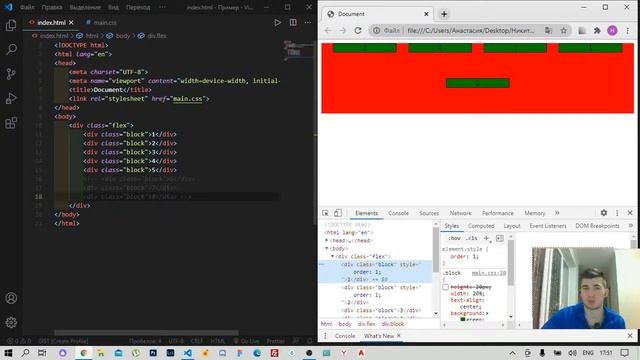Switch to DevTools Performance tab
Screen dimensions: 640x360
(498, 213)
